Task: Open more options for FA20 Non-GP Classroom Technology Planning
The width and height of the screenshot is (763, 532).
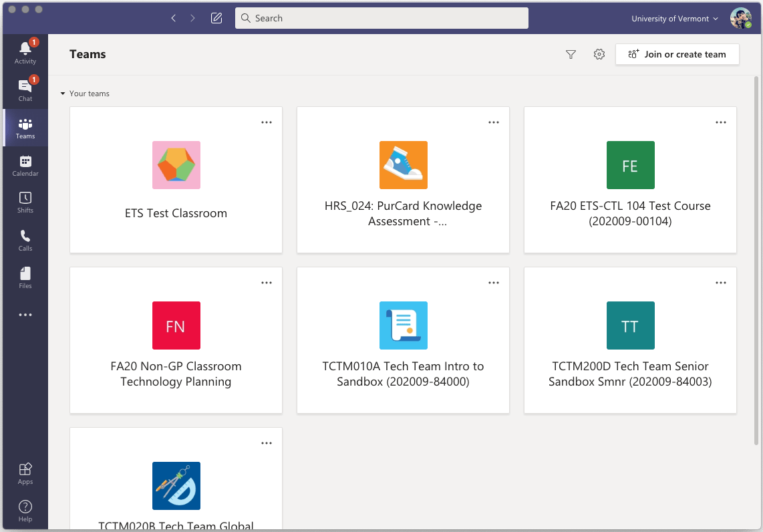Action: (x=267, y=283)
